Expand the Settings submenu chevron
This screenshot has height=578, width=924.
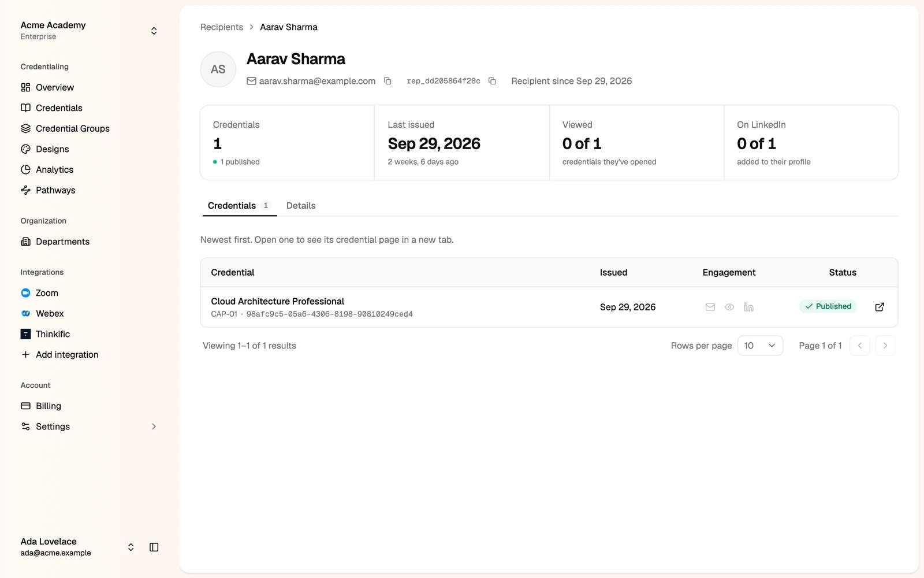(x=154, y=427)
